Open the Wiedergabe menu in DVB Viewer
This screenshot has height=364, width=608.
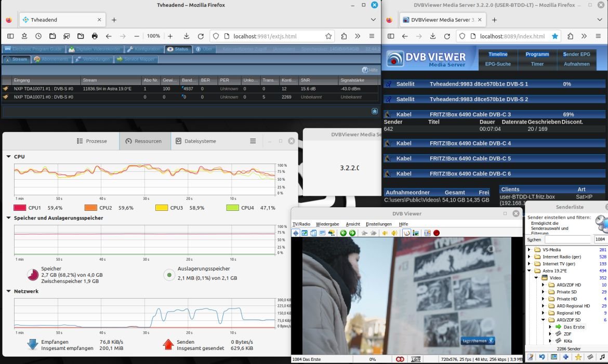[327, 224]
